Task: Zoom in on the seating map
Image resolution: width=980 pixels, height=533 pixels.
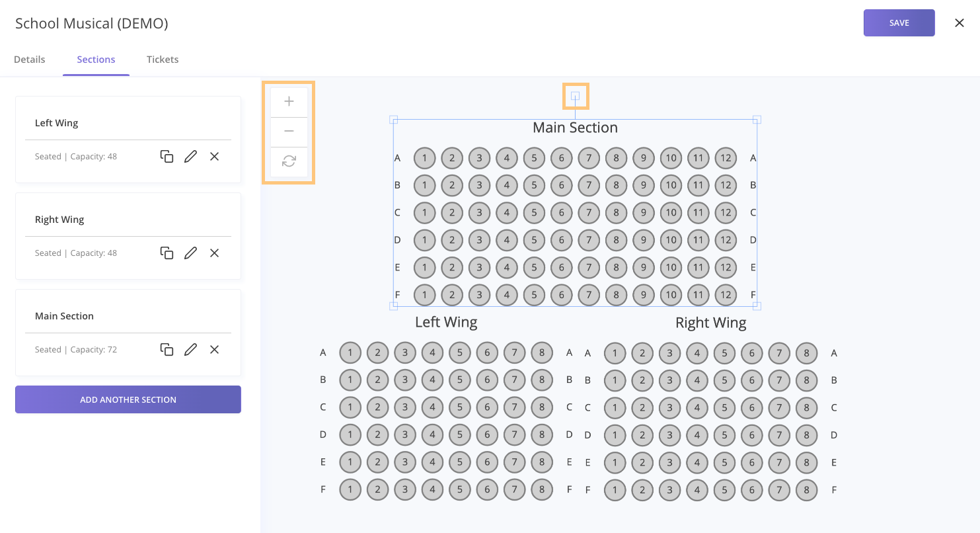Action: click(x=289, y=101)
